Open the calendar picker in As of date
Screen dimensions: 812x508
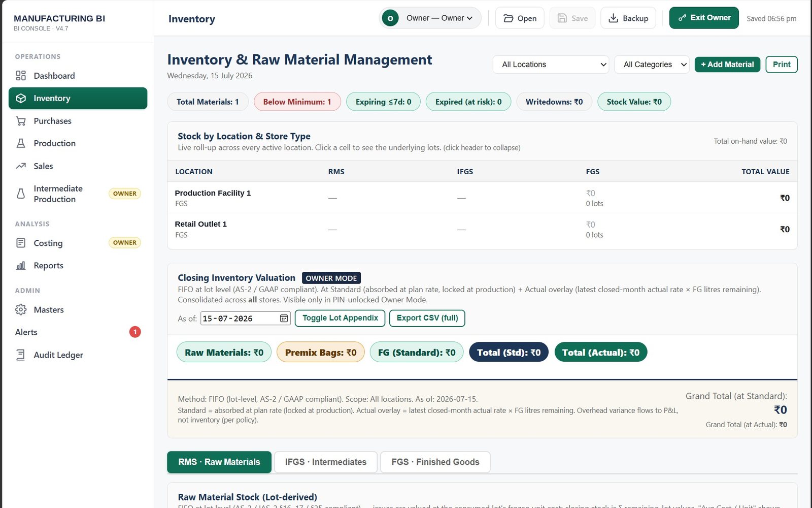pyautogui.click(x=284, y=319)
